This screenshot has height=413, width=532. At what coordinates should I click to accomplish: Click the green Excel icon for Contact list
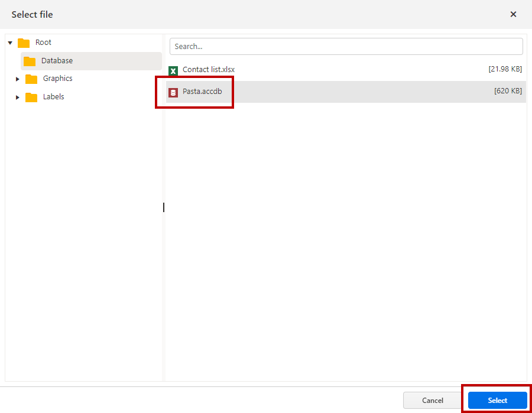[x=173, y=70]
